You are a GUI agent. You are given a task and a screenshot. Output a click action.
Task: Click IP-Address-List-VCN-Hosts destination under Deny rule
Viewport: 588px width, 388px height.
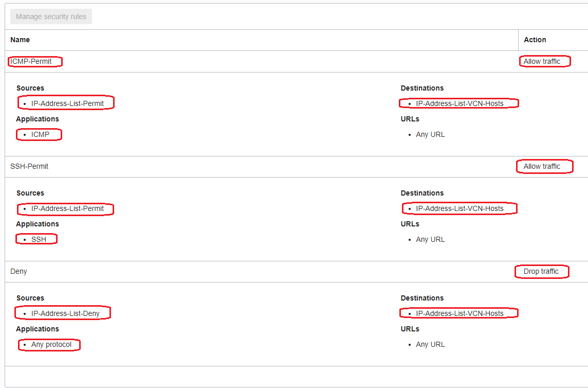coord(460,313)
